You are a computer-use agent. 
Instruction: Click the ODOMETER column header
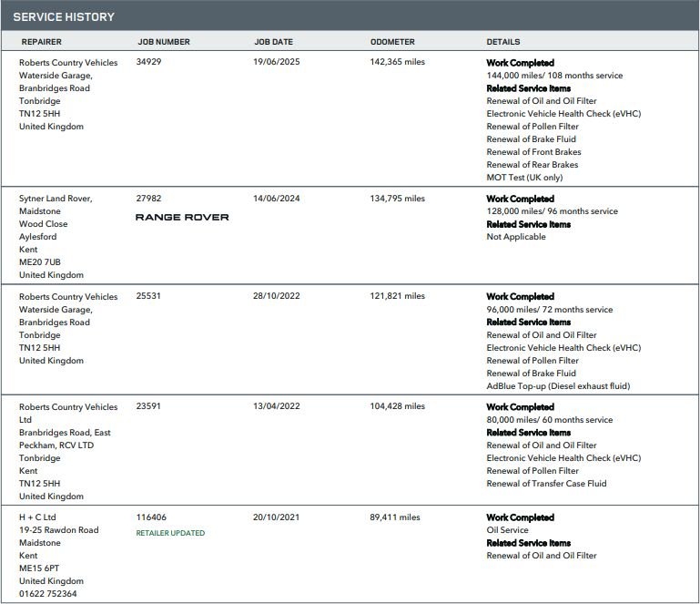pyautogui.click(x=392, y=42)
